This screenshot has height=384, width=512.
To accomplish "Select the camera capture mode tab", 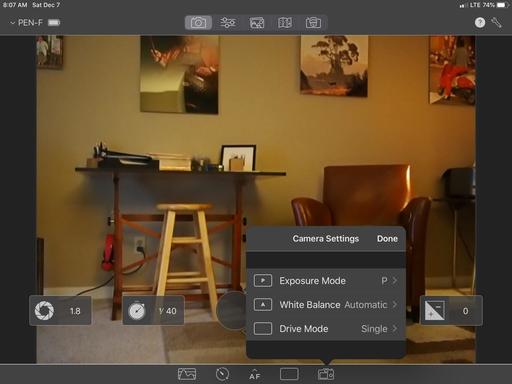I will pyautogui.click(x=198, y=23).
